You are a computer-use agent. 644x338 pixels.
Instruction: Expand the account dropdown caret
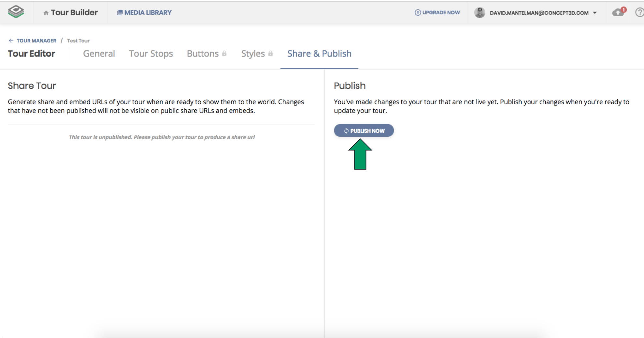595,13
